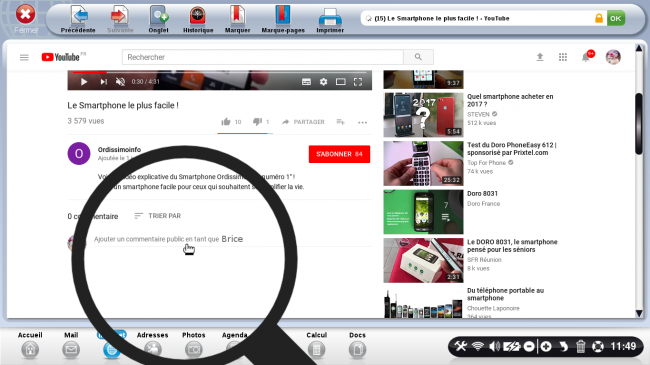Bookmark this page with Marquer
The width and height of the screenshot is (650, 365).
(238, 19)
